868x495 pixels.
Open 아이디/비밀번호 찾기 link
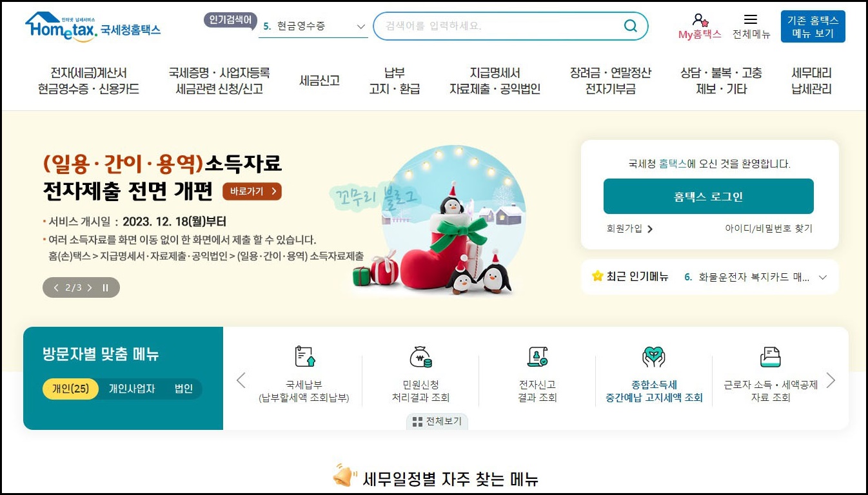(769, 228)
